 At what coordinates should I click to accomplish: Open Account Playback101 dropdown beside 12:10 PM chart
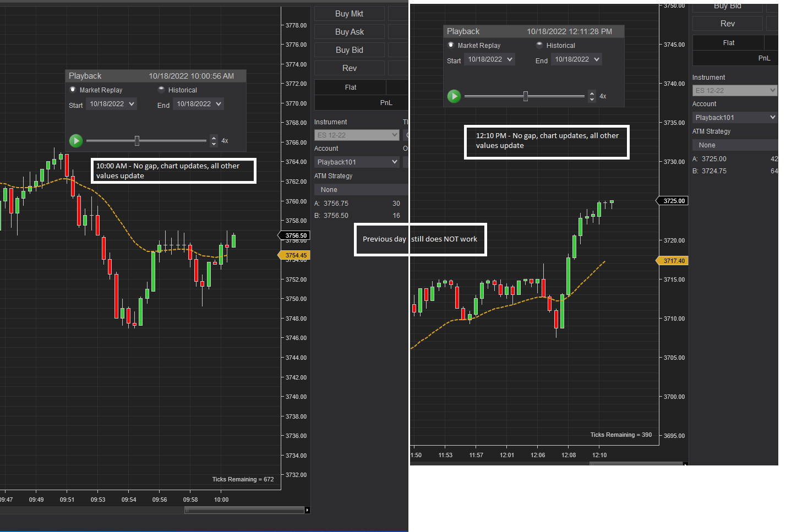(735, 117)
